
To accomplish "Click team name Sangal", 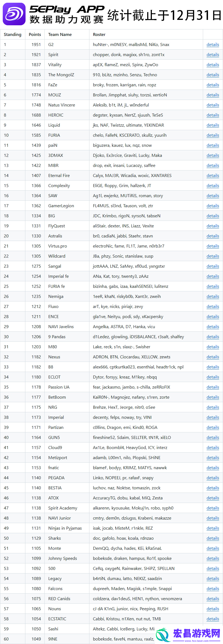I will click(55, 266).
